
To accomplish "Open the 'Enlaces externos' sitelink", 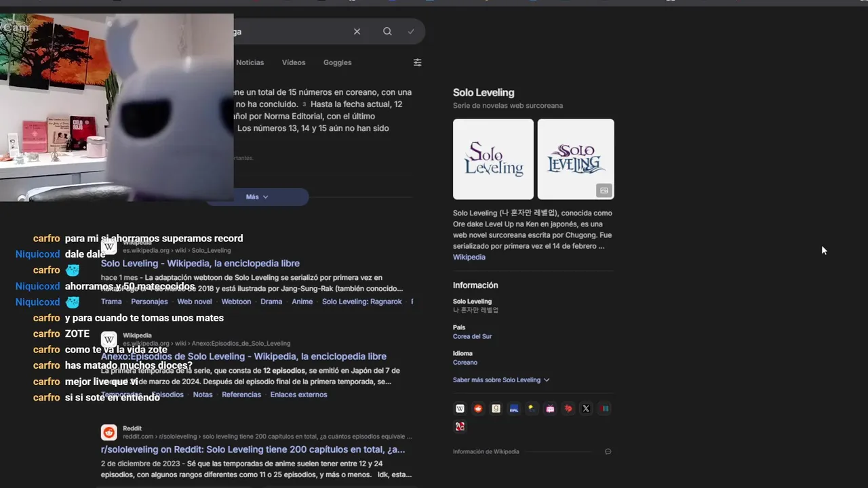I will (298, 394).
